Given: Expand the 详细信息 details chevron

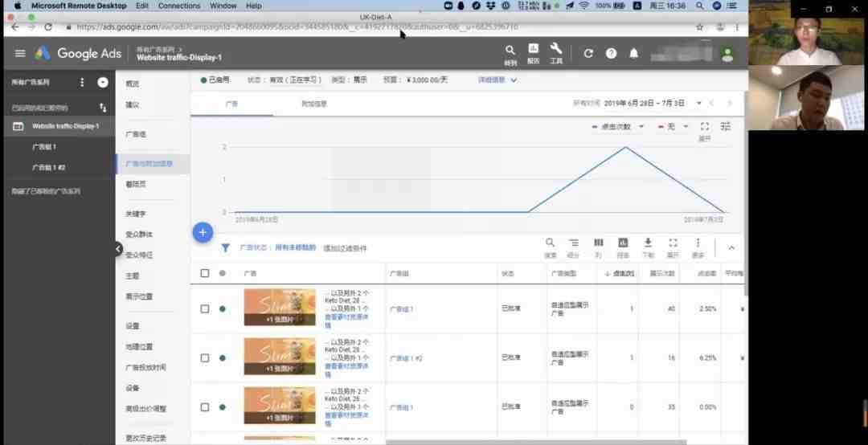Looking at the screenshot, I should click(514, 80).
